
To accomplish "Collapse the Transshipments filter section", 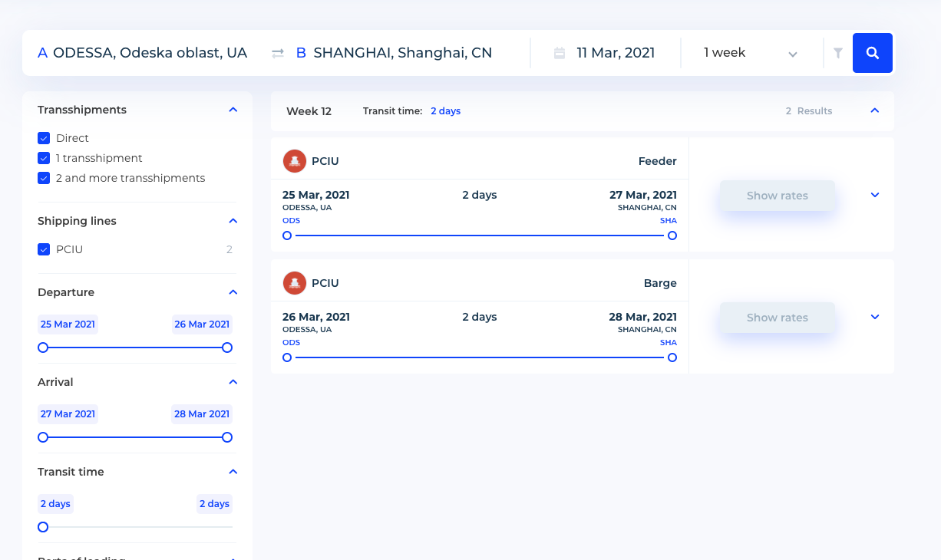I will (233, 110).
